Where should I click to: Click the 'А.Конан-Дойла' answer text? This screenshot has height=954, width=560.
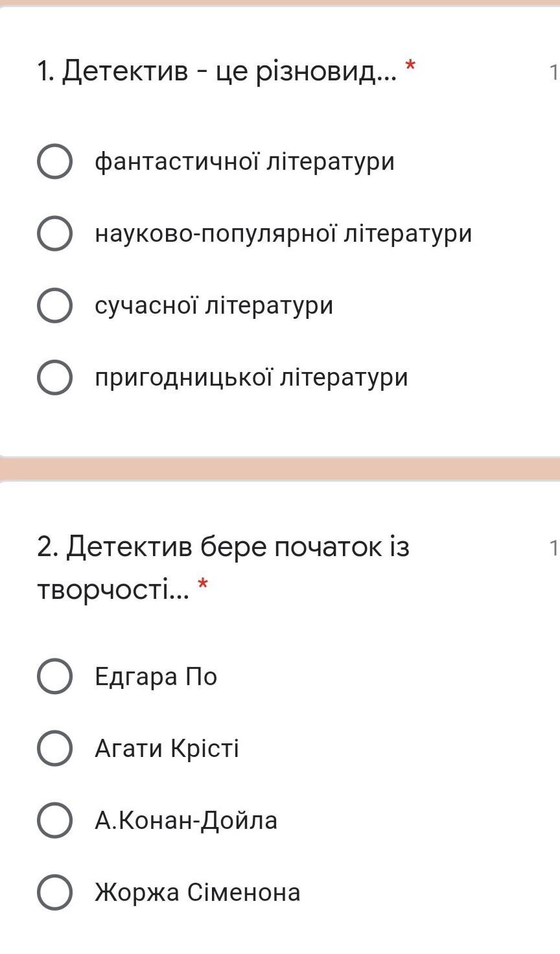pyautogui.click(x=186, y=820)
